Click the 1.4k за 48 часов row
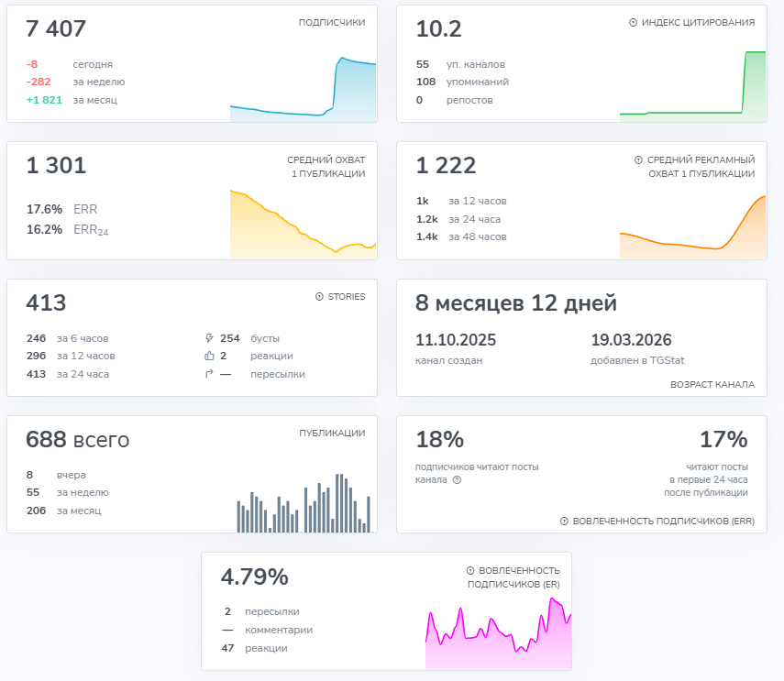 [461, 236]
